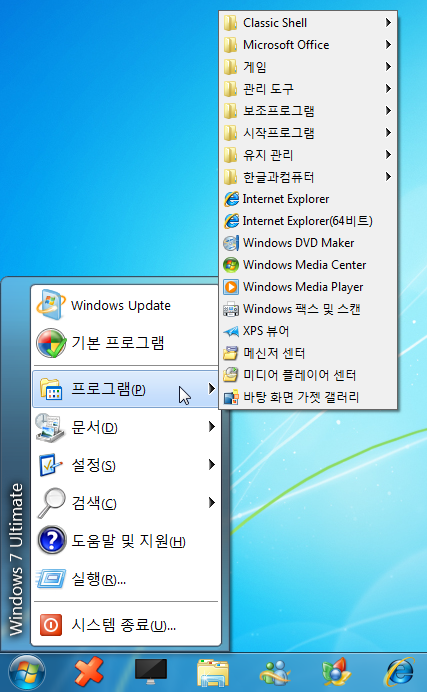Select the 메신저 센터 text
Image resolution: width=427 pixels, height=692 pixels.
[274, 353]
